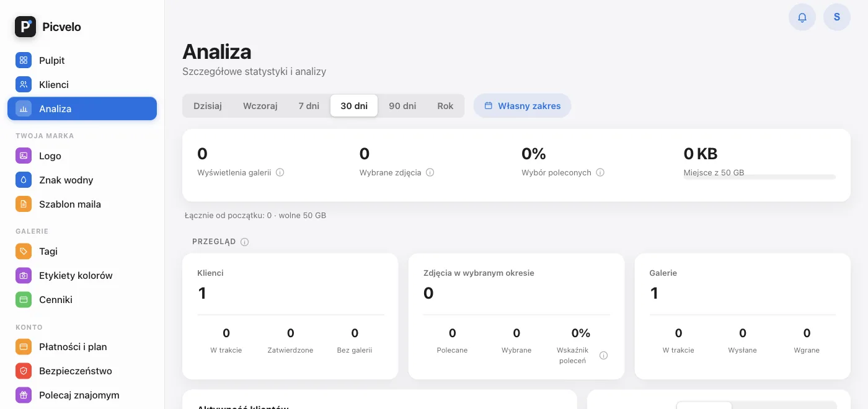Navigate to Klienci section
Image resolution: width=868 pixels, height=409 pixels.
pyautogui.click(x=82, y=84)
